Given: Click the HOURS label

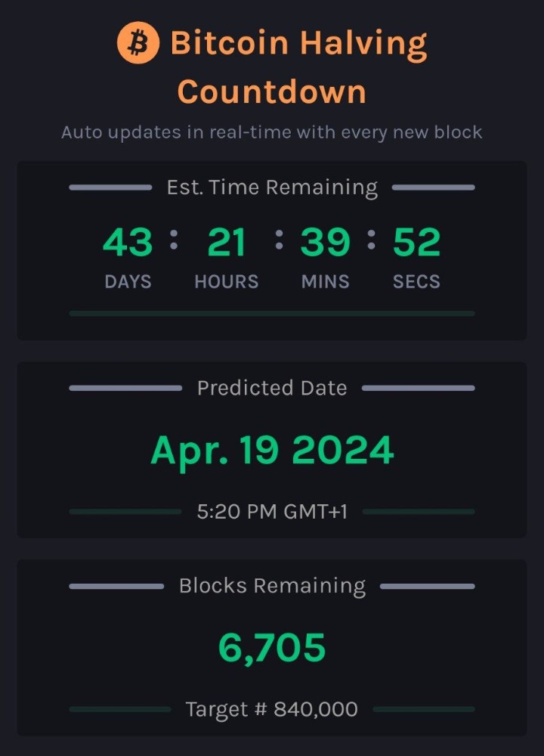Looking at the screenshot, I should (x=227, y=281).
